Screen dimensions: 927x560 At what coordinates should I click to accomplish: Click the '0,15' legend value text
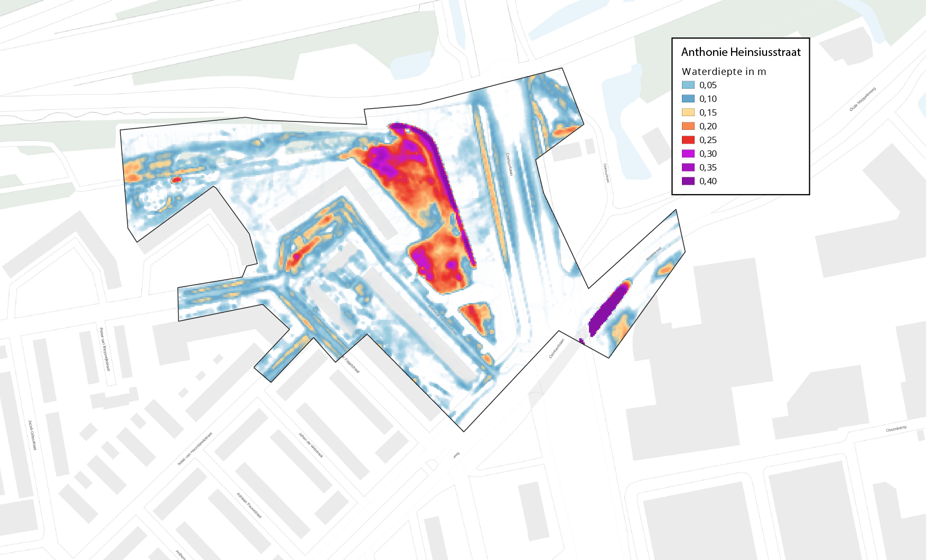tap(708, 112)
